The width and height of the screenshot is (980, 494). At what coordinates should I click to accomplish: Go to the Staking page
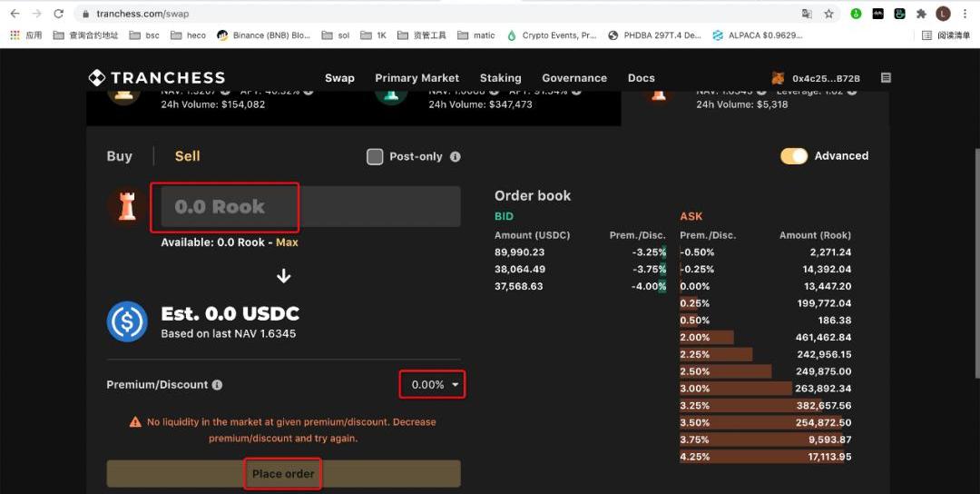coord(500,78)
